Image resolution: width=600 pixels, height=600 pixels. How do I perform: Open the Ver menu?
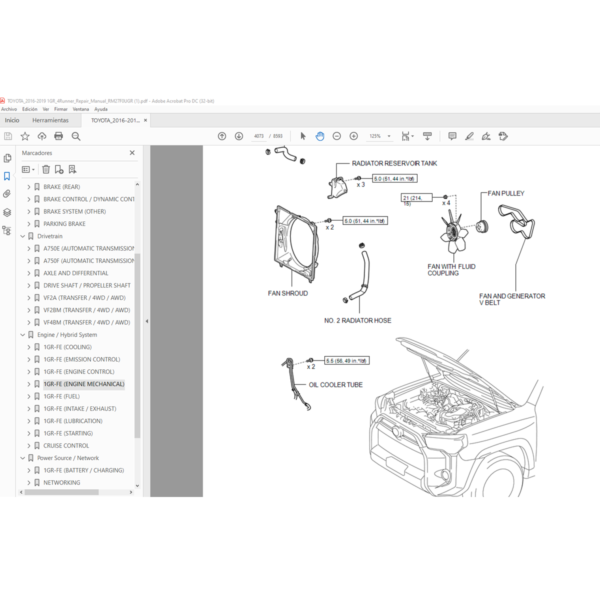click(46, 109)
